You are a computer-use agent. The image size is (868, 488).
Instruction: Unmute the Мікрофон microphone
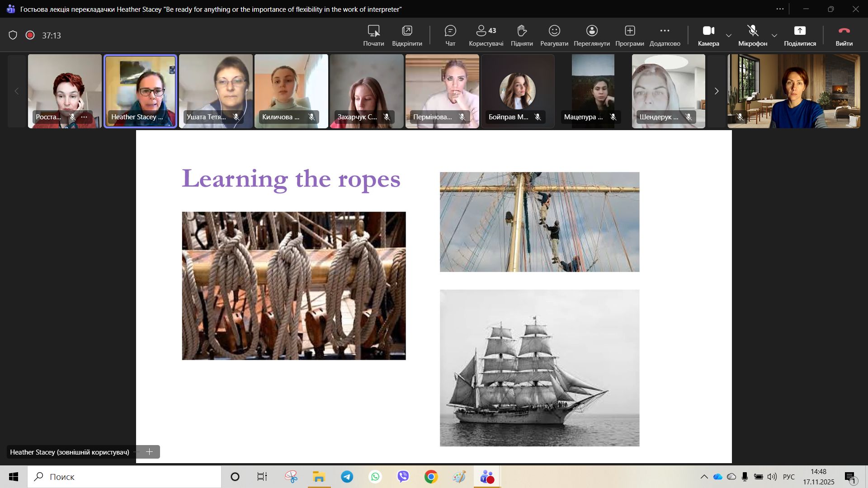753,35
